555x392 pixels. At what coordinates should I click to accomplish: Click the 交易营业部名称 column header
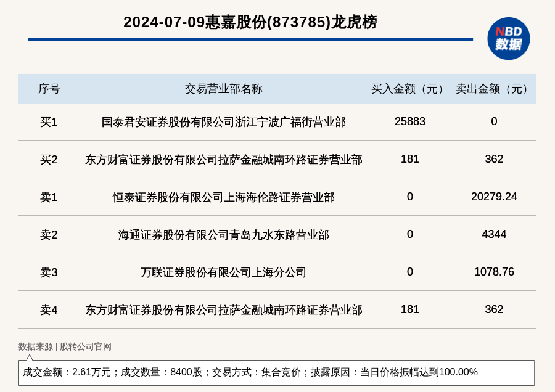(x=224, y=89)
